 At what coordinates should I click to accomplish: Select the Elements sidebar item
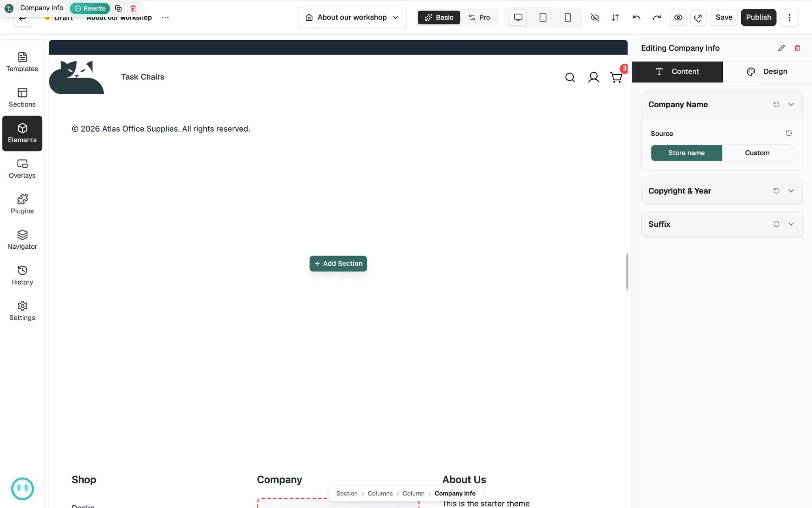pos(22,133)
